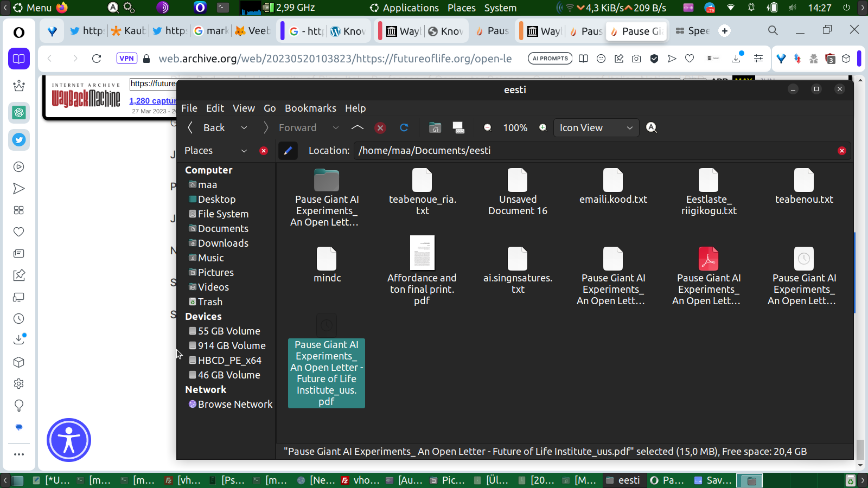Toggle the location edit pencil button
Image resolution: width=868 pixels, height=488 pixels.
coord(288,151)
